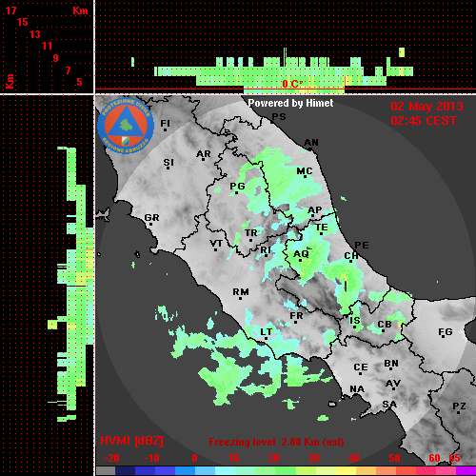Click the HVMI [dBZ] legend title
This screenshot has width=476, height=476.
[131, 441]
